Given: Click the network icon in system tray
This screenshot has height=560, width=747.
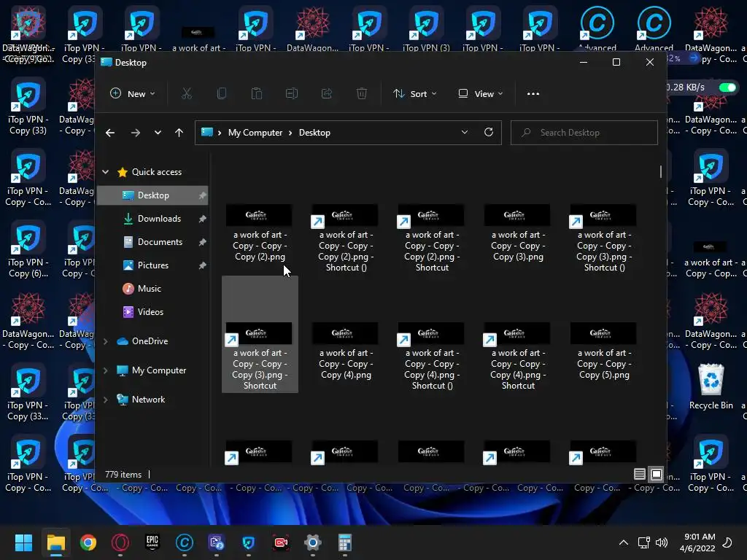Looking at the screenshot, I should pyautogui.click(x=643, y=542).
